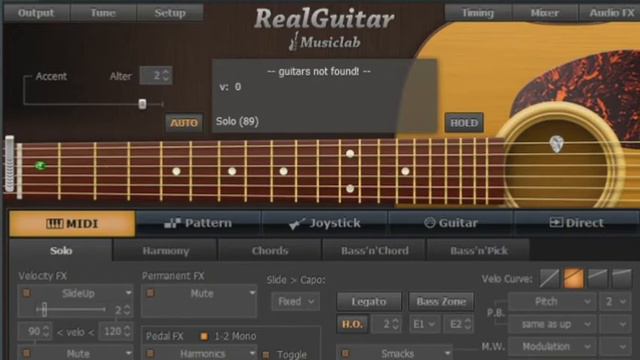Switch to the Joystick tab
Viewport: 640px width, 360px height.
tap(324, 223)
